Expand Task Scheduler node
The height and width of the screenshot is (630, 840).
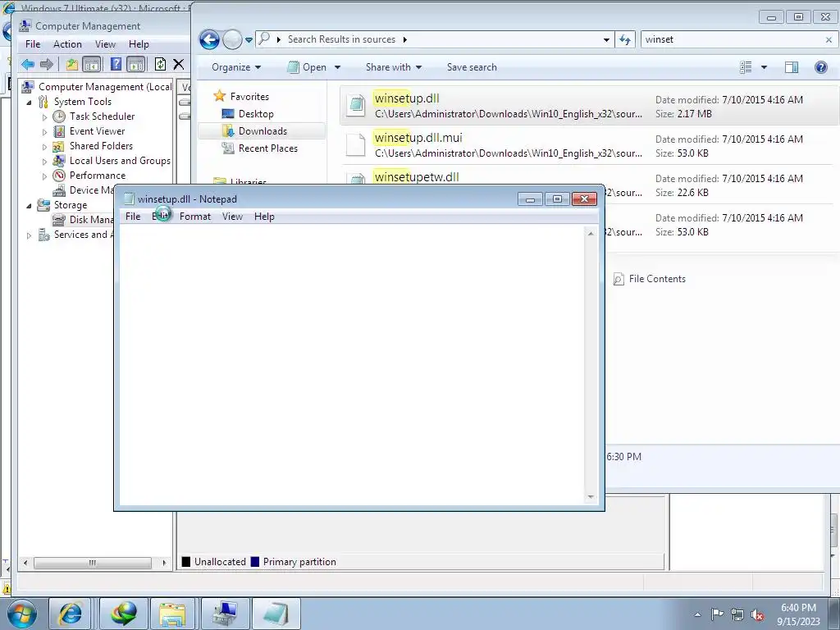[44, 116]
